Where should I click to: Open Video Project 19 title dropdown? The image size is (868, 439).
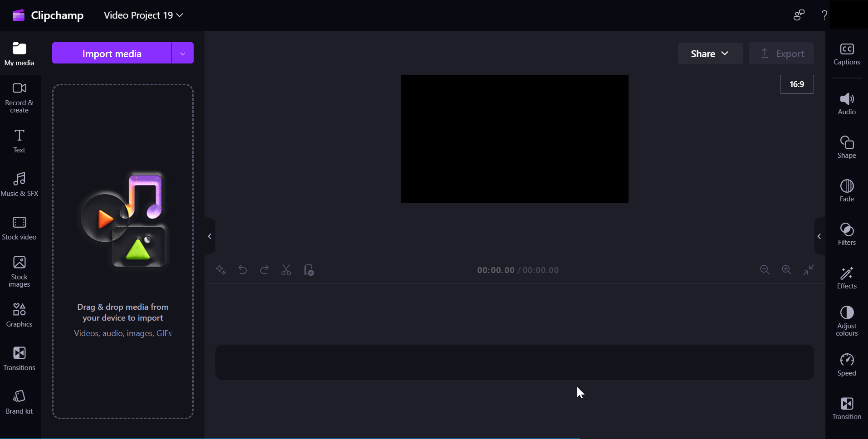[143, 15]
